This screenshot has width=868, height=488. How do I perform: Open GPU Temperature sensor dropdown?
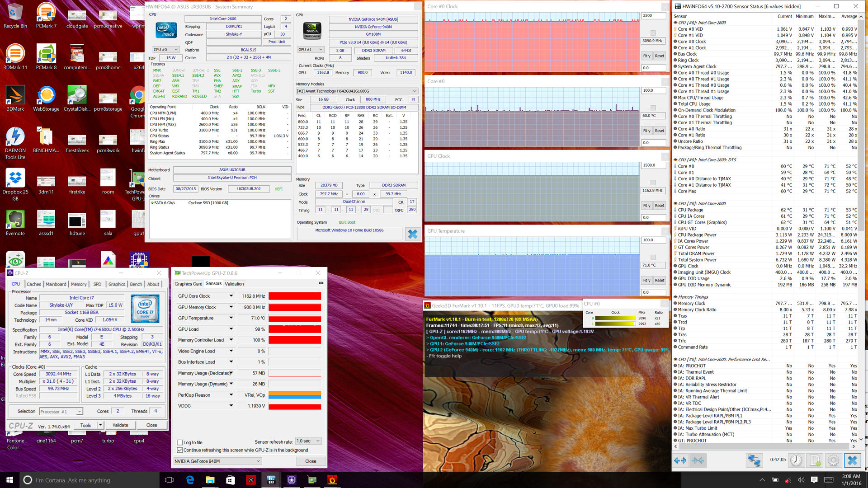point(231,318)
